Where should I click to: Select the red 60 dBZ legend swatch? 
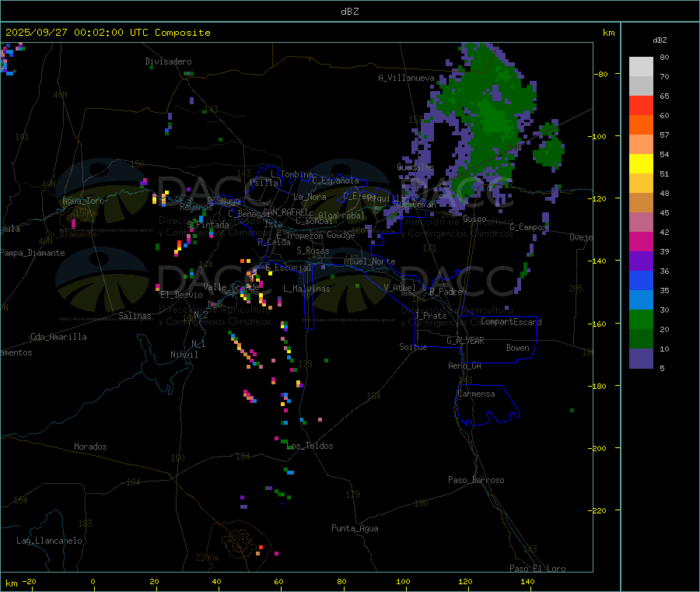(x=641, y=105)
